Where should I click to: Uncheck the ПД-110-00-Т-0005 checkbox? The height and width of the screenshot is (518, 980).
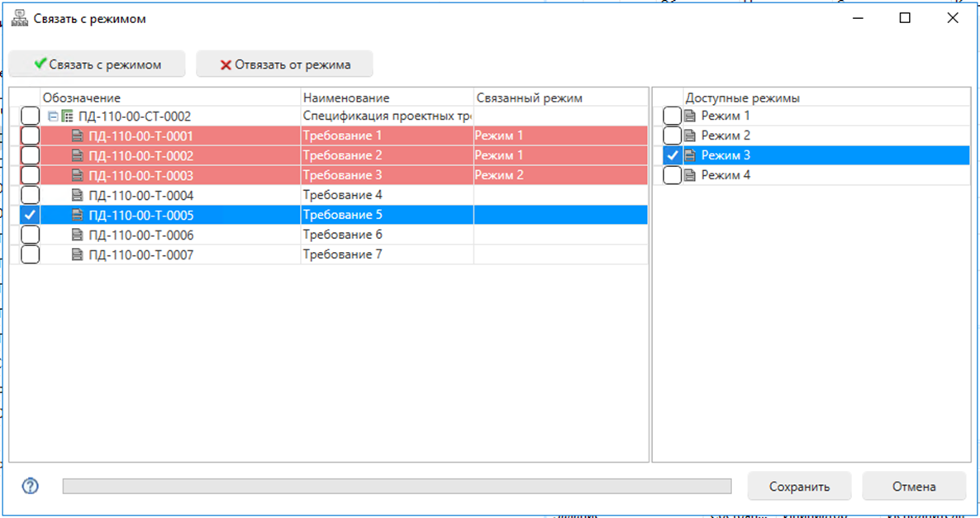point(30,215)
